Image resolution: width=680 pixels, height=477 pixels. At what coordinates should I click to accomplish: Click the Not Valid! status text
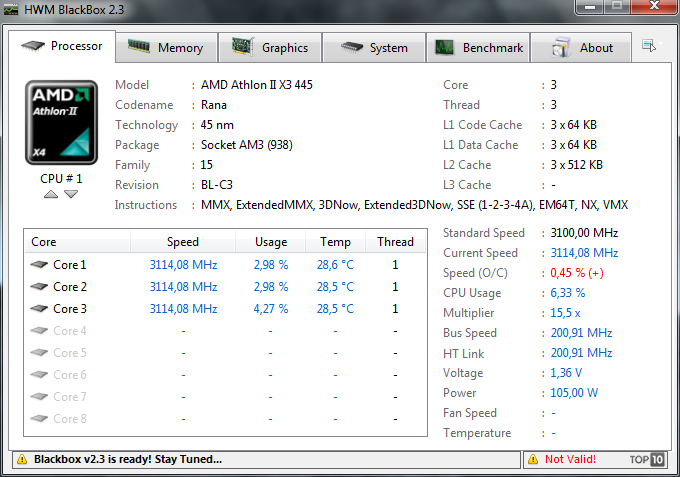[570, 459]
